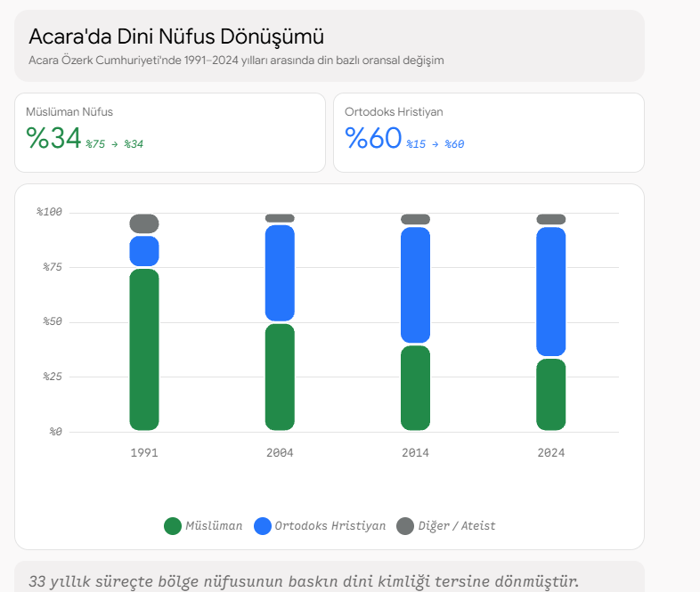This screenshot has width=700, height=592.
Task: Click the Müslüman Nüfus card title
Action: click(x=69, y=112)
